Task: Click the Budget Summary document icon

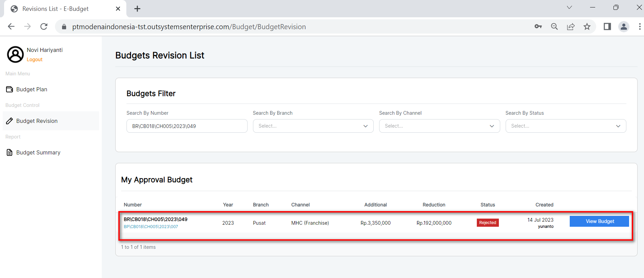Action: [x=9, y=152]
